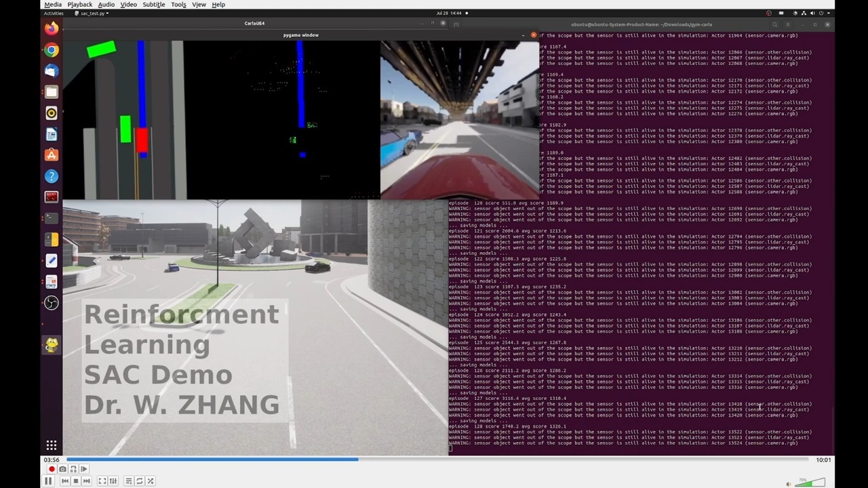Expand the sac_test.py app menu dropdown
The width and height of the screenshot is (868, 488).
(x=92, y=13)
